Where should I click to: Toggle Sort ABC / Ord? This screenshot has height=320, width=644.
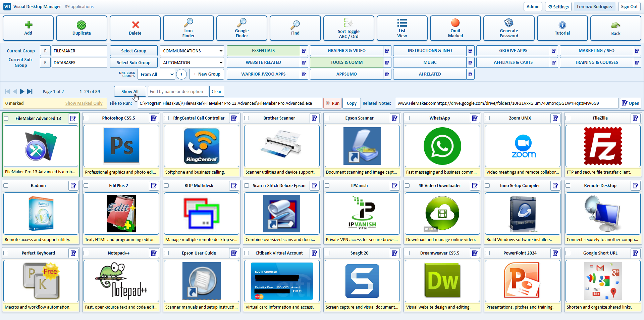[349, 28]
